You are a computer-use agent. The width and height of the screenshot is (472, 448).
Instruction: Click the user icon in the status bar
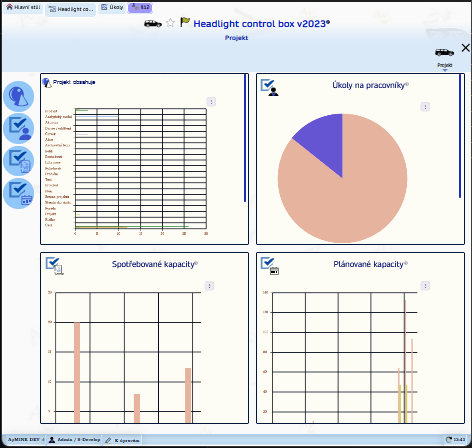(52, 440)
